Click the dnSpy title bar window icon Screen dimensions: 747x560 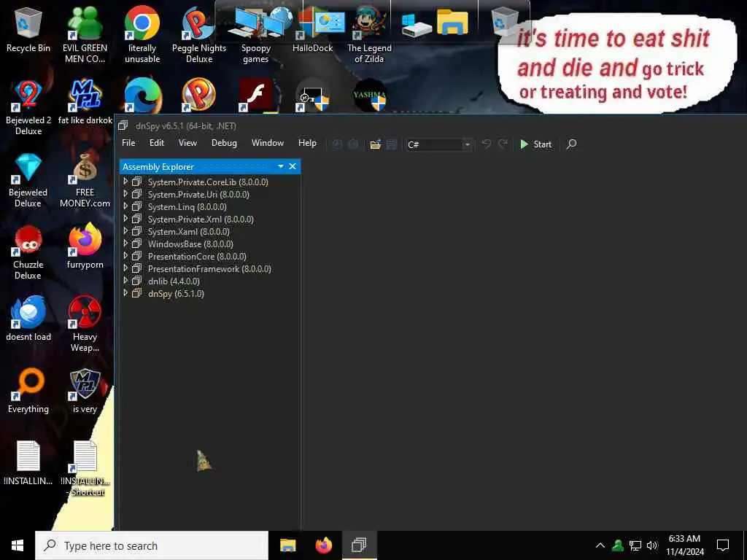pyautogui.click(x=123, y=125)
